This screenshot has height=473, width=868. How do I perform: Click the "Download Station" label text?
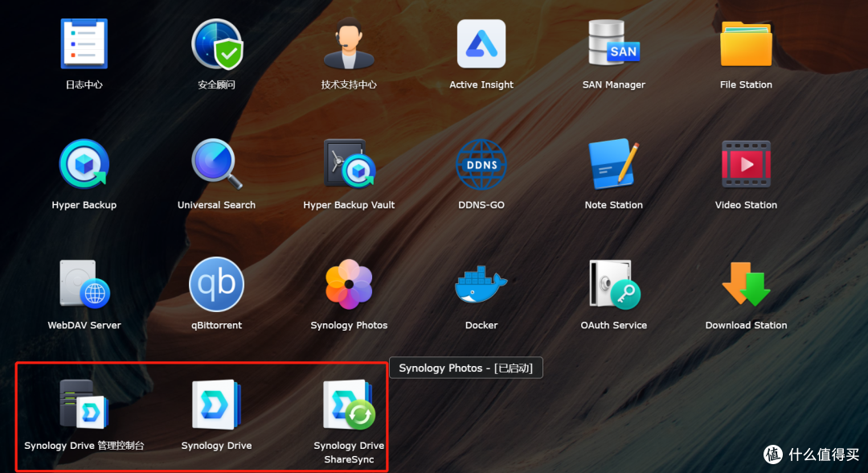pos(746,325)
